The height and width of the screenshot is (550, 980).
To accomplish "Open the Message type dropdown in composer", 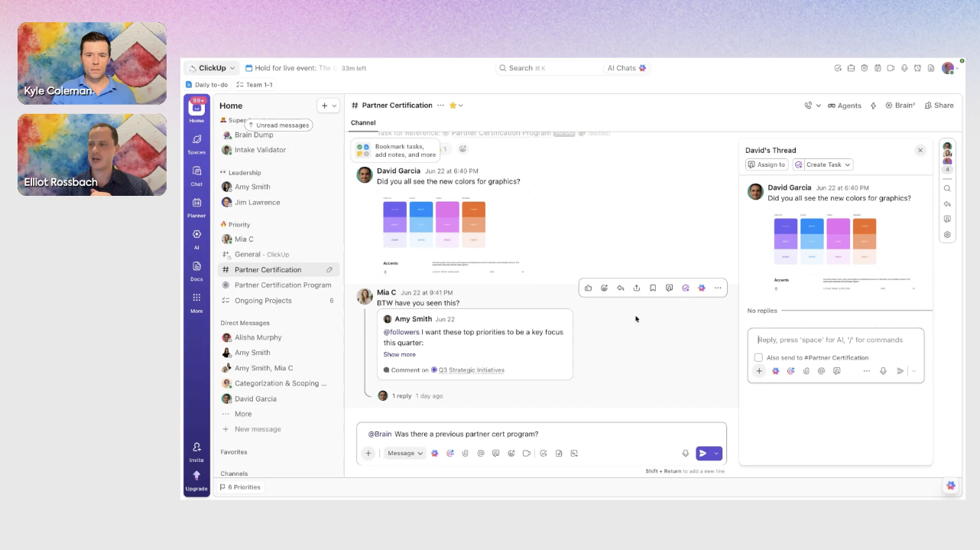I will tap(404, 453).
